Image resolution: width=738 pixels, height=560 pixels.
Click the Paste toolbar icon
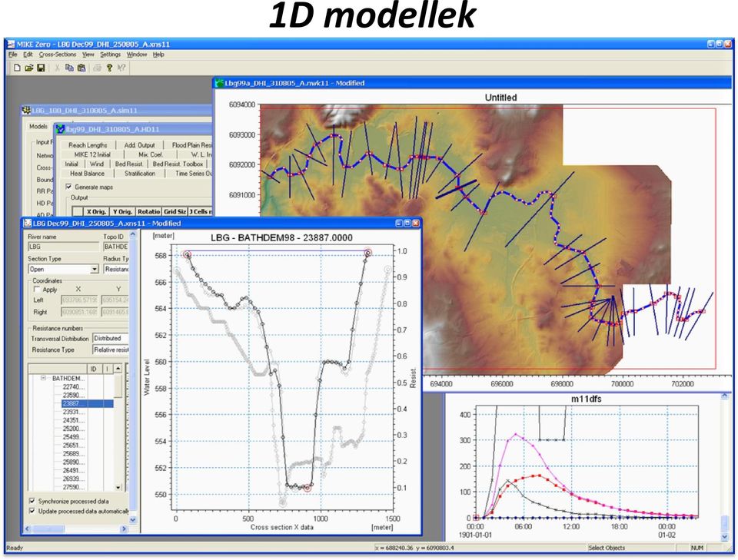pos(81,68)
